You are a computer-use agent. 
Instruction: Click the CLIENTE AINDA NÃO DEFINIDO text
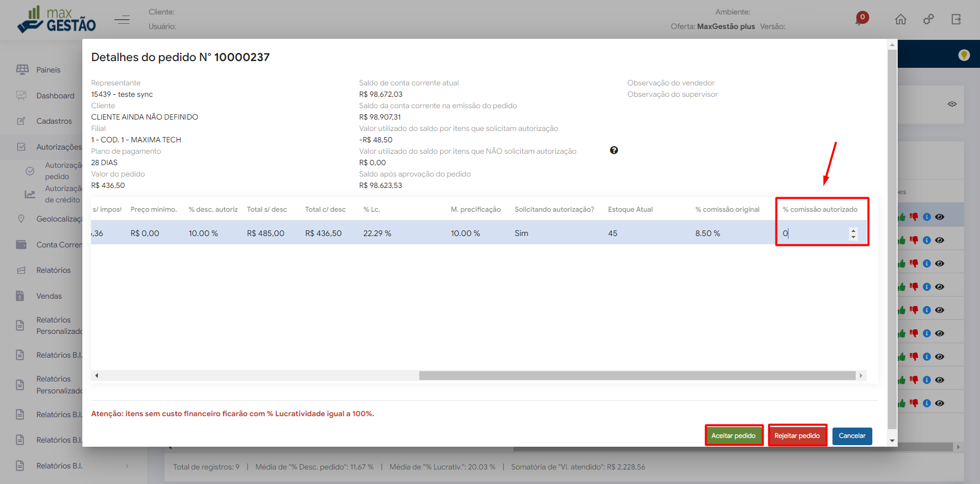point(144,117)
